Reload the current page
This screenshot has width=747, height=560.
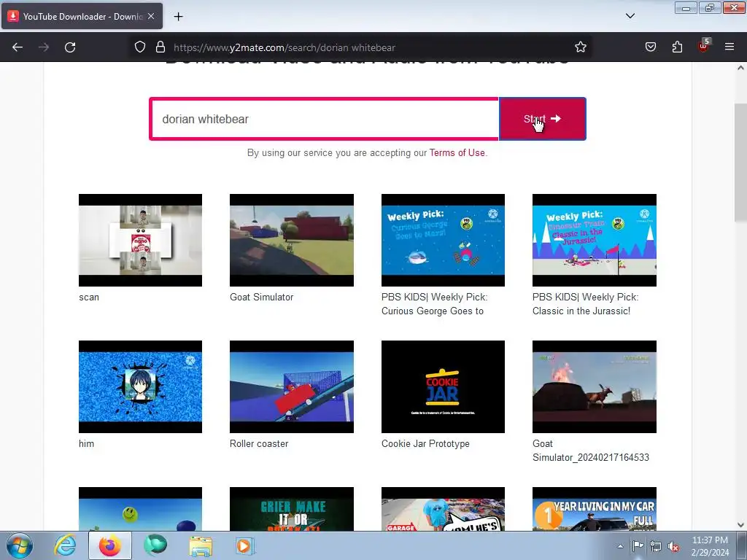point(70,47)
